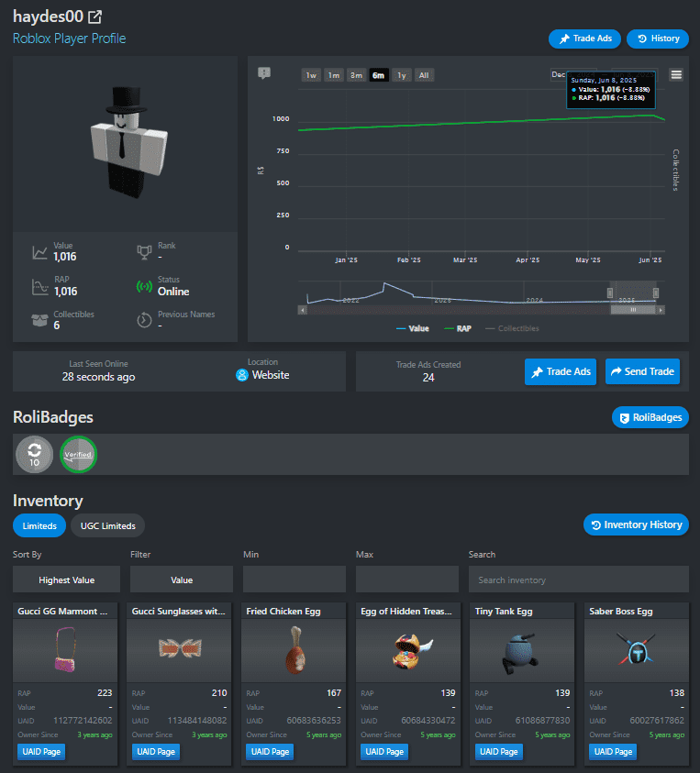Click navigator scrollbar thumb
This screenshot has height=773, width=700.
click(x=633, y=310)
